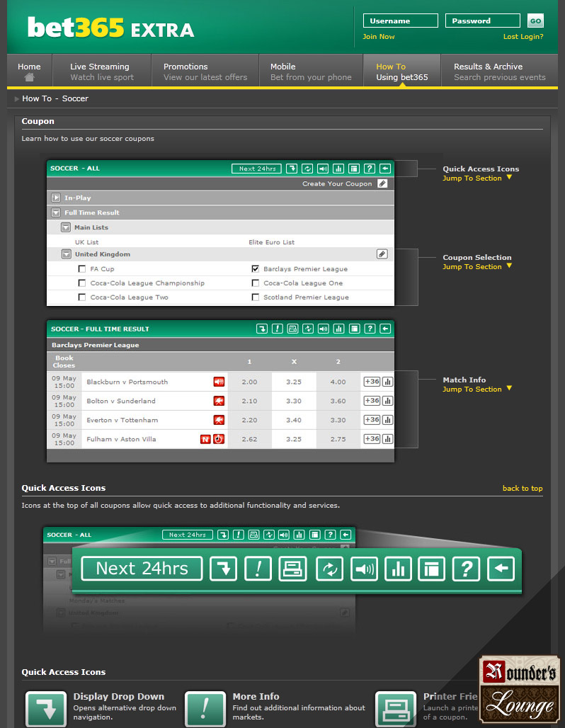The image size is (565, 728).
Task: Open the Rounder's Lounge banner
Action: (520, 689)
